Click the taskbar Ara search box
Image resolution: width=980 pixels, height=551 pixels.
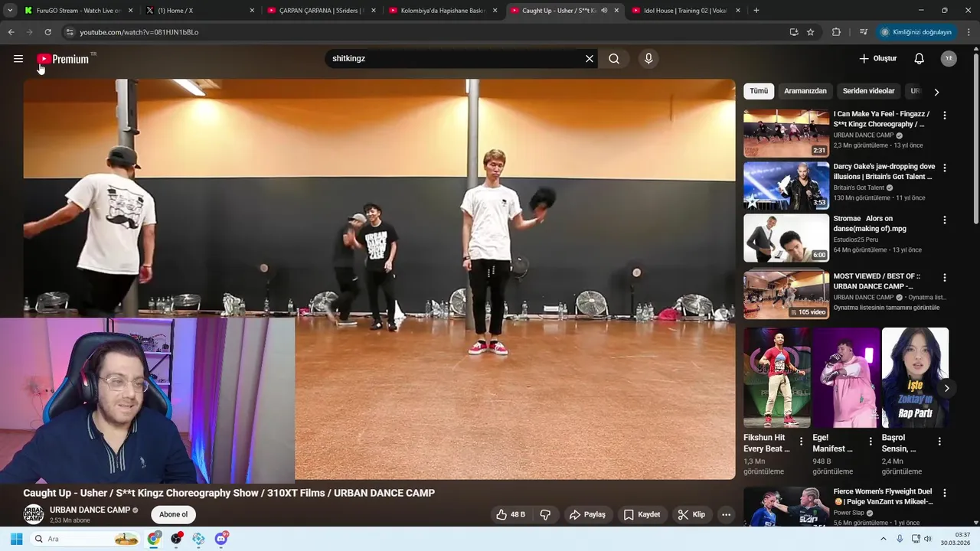click(x=85, y=539)
